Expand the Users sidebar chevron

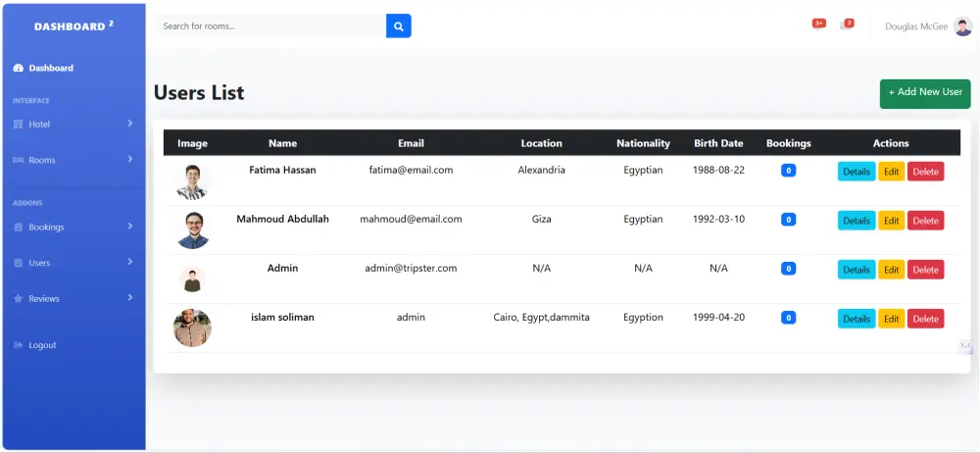pos(130,262)
